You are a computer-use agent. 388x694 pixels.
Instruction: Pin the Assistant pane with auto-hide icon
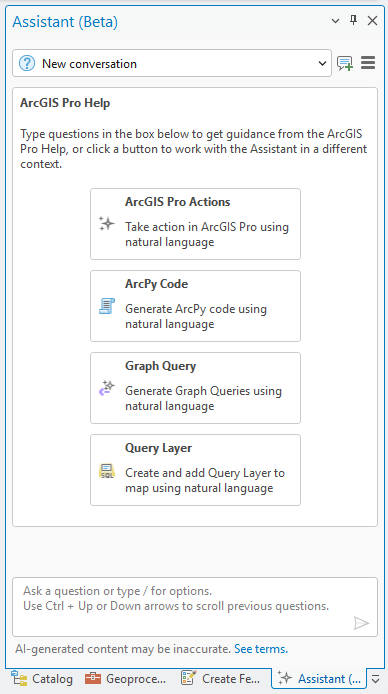point(353,20)
